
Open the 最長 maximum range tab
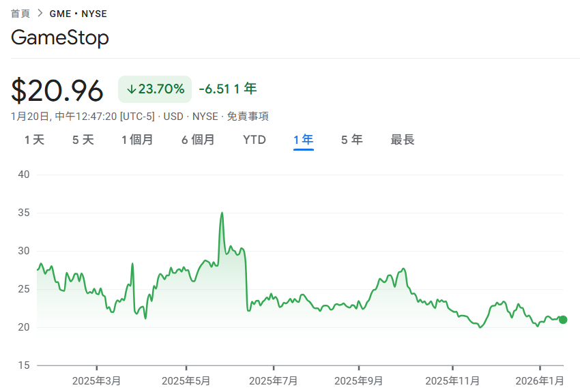point(403,140)
